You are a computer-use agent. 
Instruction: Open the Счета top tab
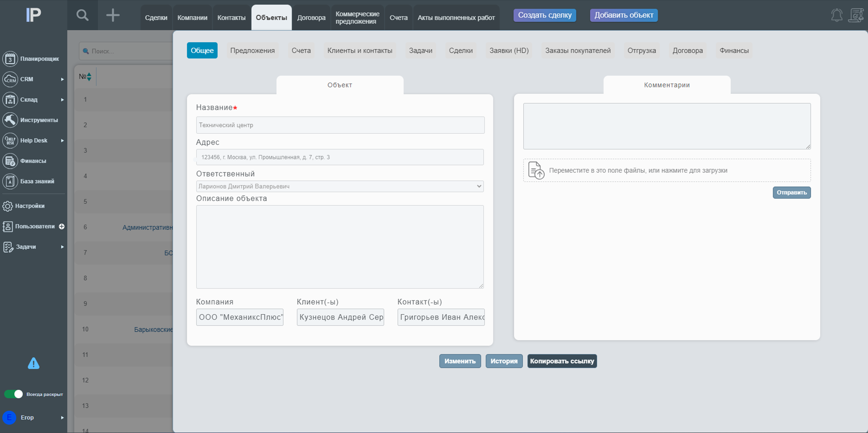coord(399,18)
